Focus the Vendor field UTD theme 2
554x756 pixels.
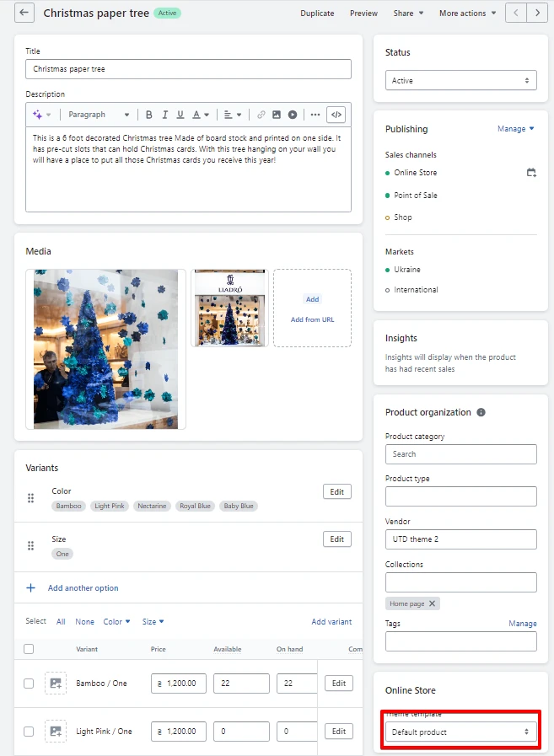click(461, 539)
